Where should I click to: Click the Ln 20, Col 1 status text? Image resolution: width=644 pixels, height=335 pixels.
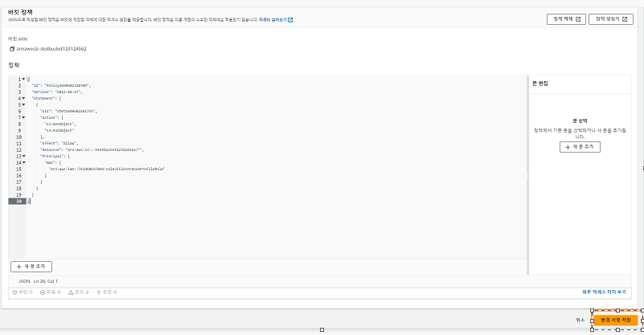pos(46,281)
